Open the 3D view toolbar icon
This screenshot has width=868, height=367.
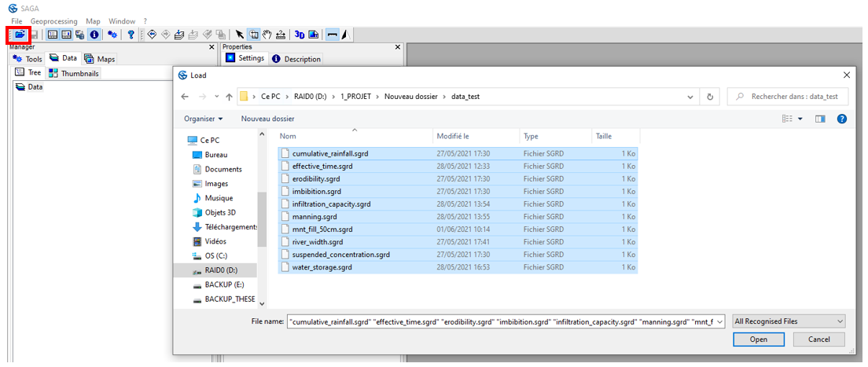click(300, 35)
